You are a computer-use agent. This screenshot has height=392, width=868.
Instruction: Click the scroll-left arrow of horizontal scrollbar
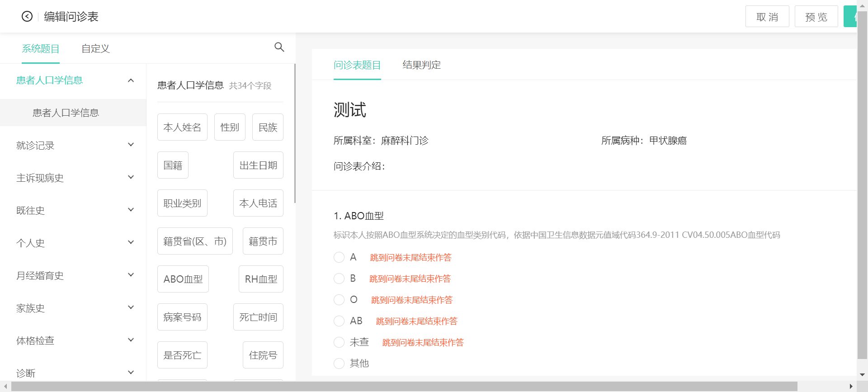point(5,387)
